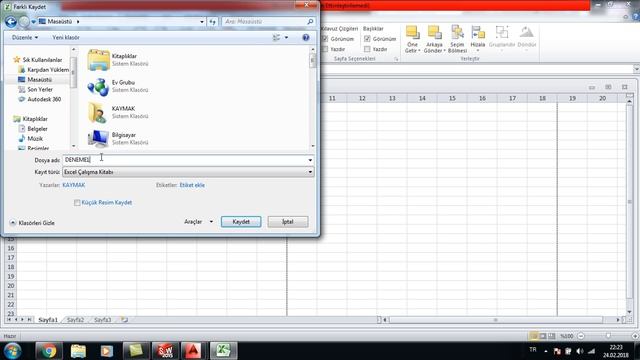
Task: Collapse folders with Klasörleri Gizle
Action: pyautogui.click(x=32, y=223)
